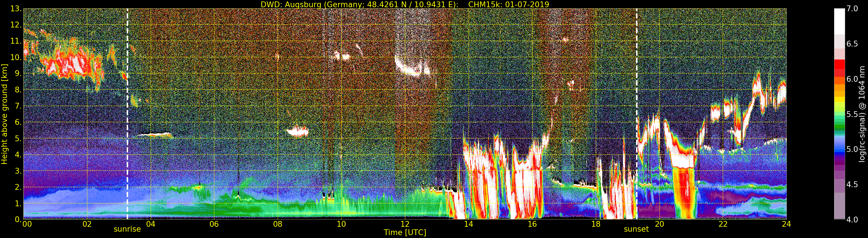Click the x-axis tick label '00'

pos(27,224)
